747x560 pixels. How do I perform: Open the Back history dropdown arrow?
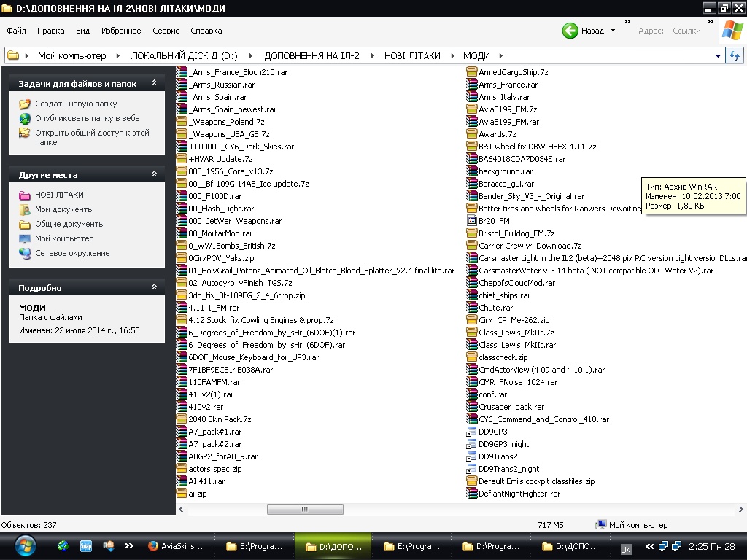click(613, 31)
